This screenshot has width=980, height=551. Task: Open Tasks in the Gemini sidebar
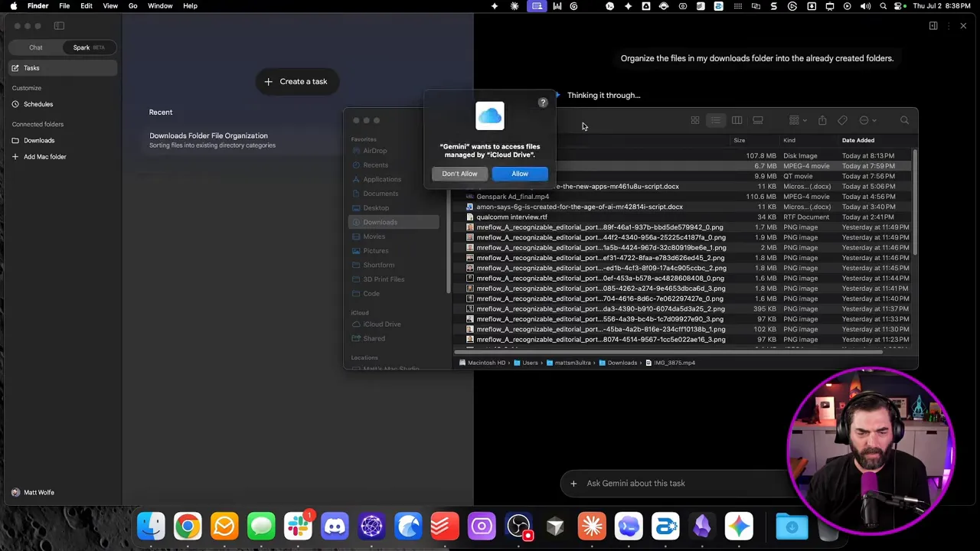[61, 68]
